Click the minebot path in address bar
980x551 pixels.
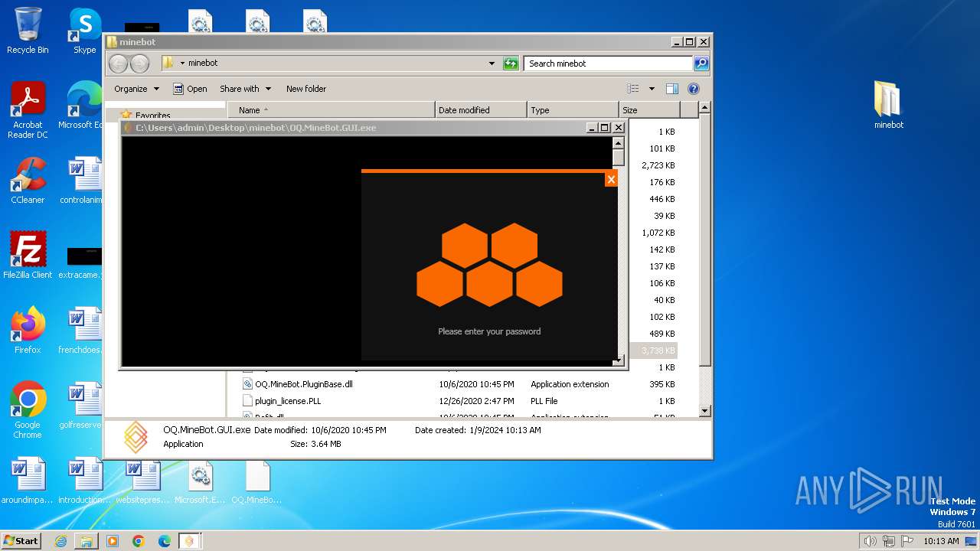[203, 64]
